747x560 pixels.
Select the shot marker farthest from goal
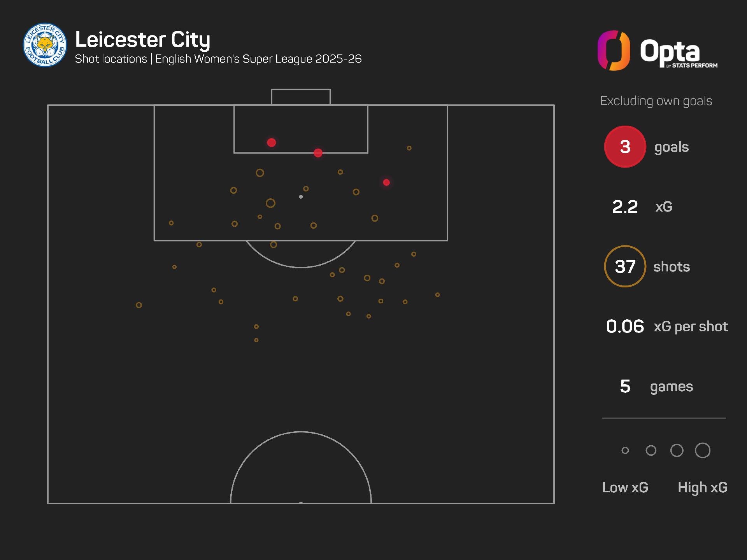256,340
